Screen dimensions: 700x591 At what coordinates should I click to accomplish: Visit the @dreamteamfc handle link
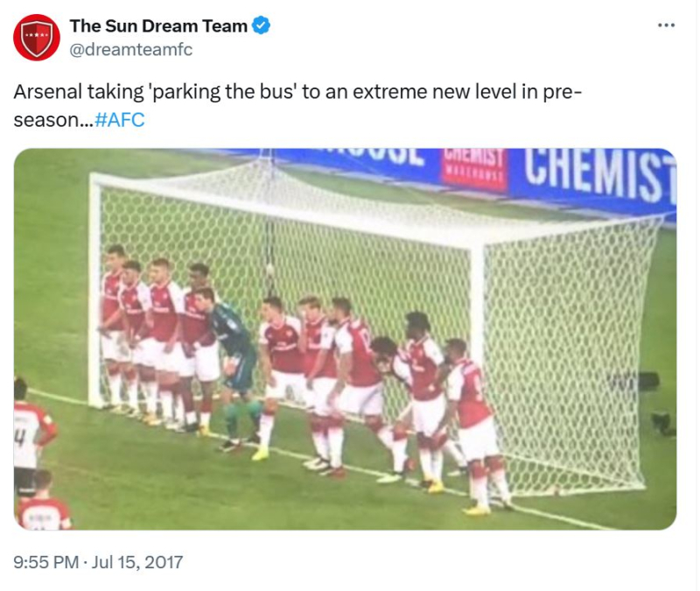tap(130, 49)
